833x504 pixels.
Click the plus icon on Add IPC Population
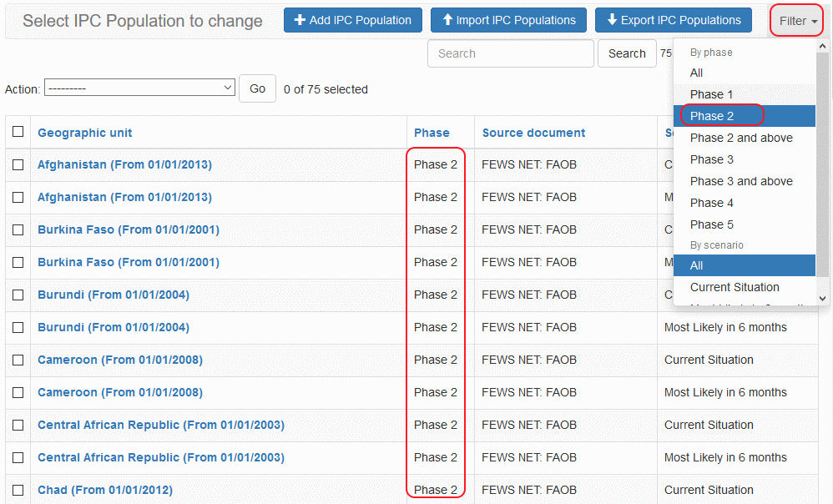(300, 20)
